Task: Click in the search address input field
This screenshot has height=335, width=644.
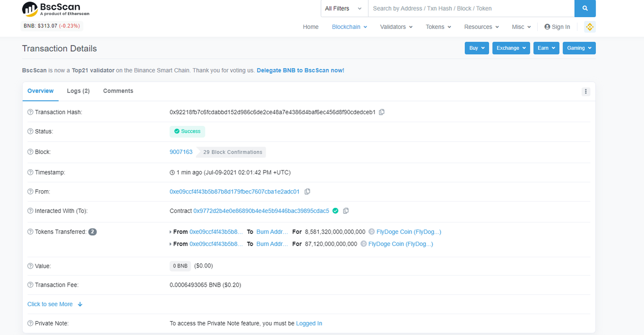Action: coord(471,9)
